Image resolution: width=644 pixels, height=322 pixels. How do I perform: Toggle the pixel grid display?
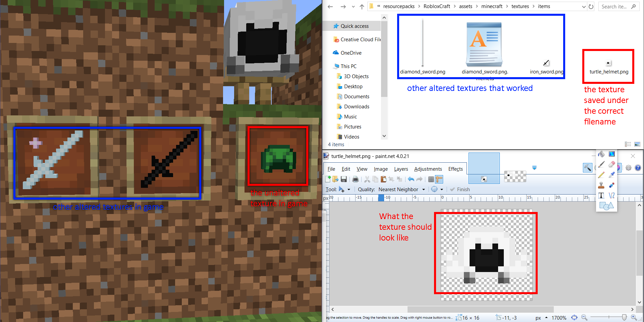pos(431,179)
